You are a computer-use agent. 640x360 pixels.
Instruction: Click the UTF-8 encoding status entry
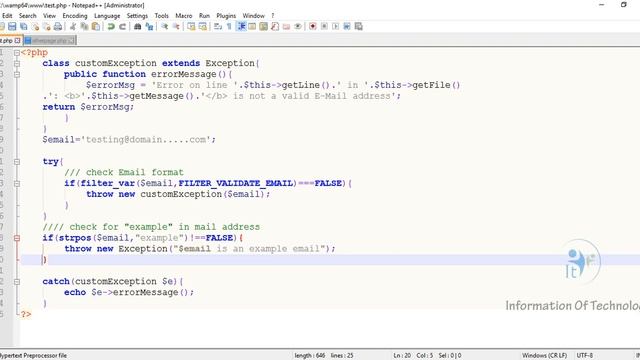tap(585, 356)
